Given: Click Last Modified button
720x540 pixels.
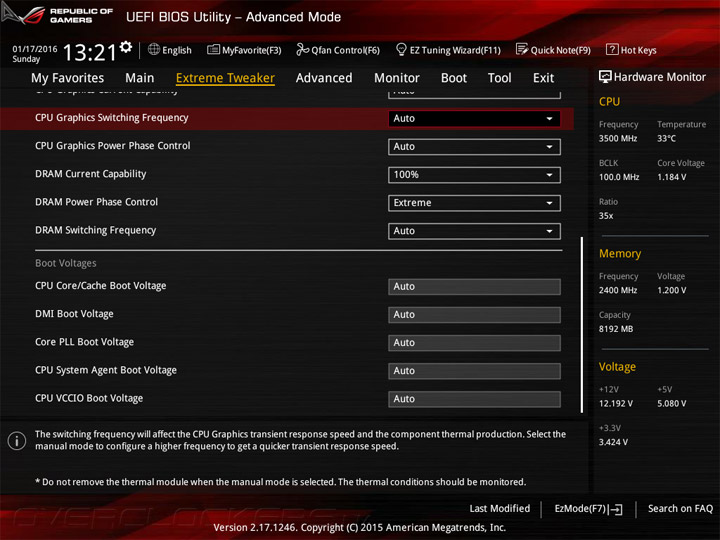Looking at the screenshot, I should 500,509.
